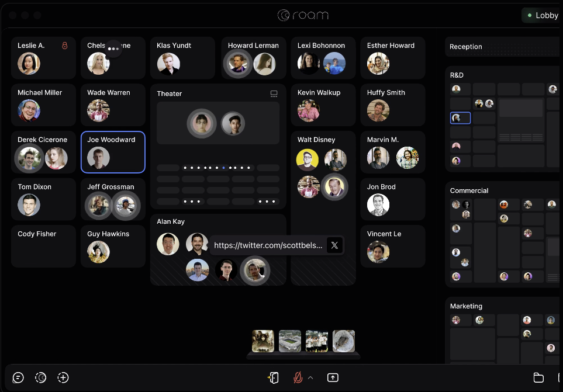The height and width of the screenshot is (392, 563).
Task: Open the twitter.com/scottbels link
Action: pos(268,245)
